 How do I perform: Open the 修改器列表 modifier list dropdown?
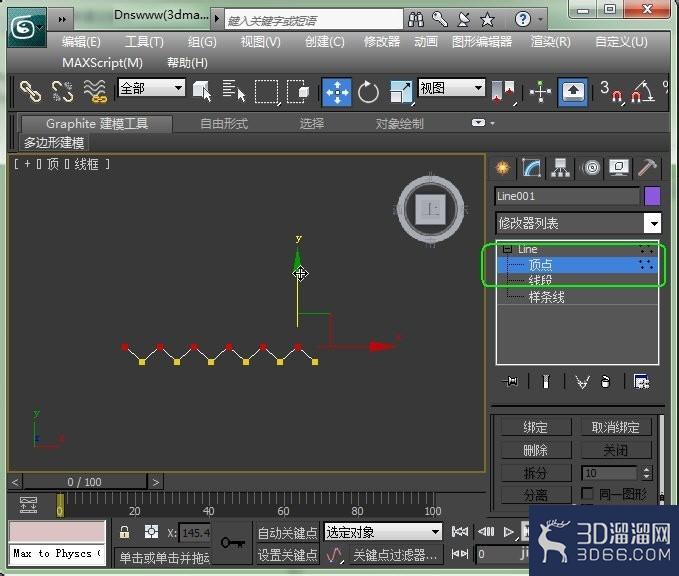tap(578, 223)
